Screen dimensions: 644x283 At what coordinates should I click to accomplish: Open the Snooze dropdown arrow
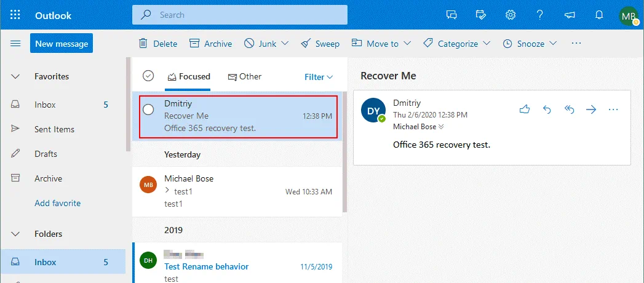(553, 44)
